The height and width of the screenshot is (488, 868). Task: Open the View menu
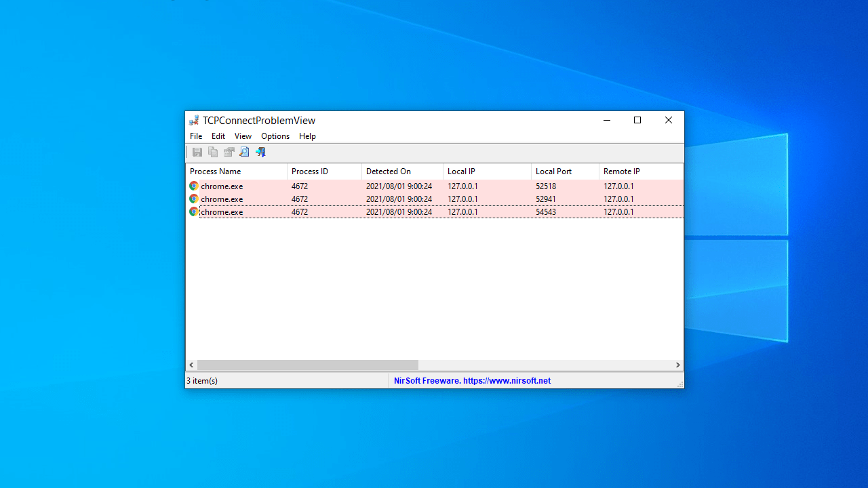click(x=243, y=136)
